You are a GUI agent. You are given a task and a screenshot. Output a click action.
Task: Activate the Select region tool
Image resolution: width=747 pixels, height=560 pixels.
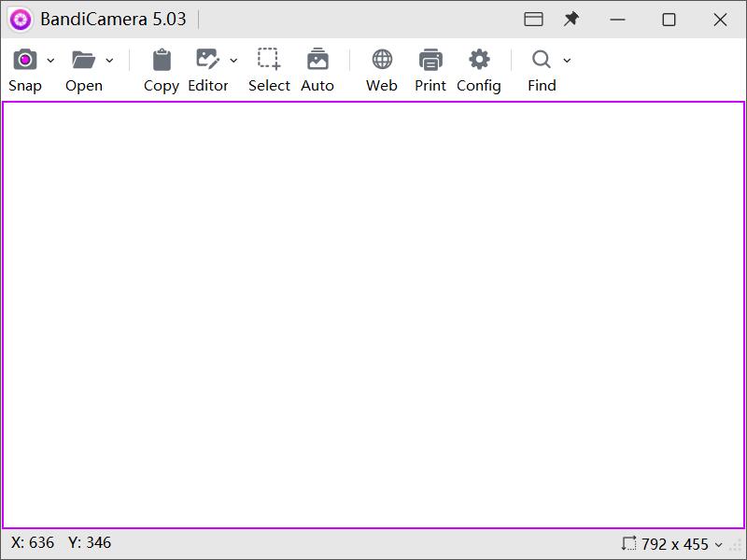coord(269,60)
